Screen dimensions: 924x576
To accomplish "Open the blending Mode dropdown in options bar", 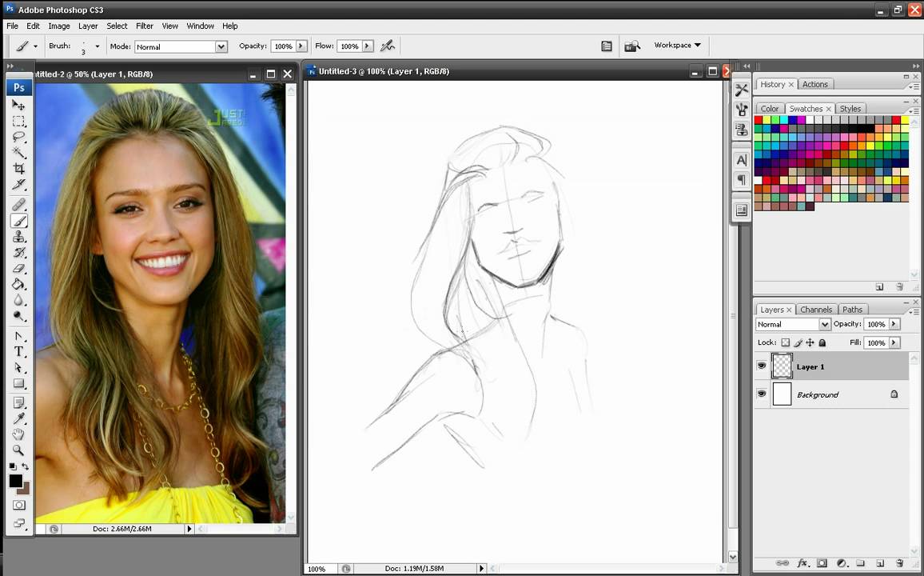I will tap(221, 46).
